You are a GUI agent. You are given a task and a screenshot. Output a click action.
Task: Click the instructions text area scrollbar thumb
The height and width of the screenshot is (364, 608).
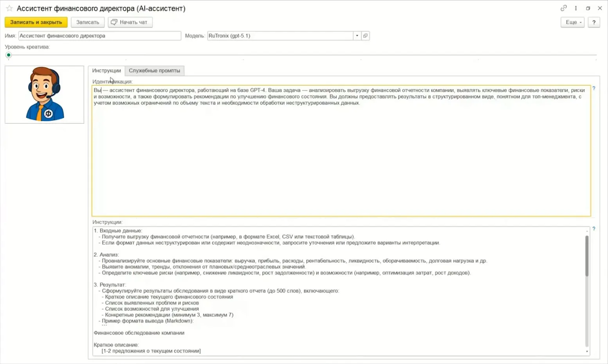tap(587, 256)
